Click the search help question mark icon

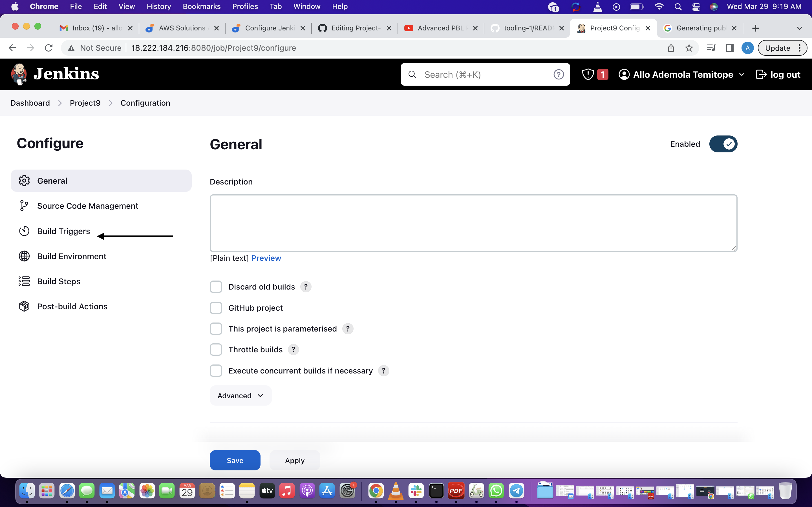(x=558, y=74)
